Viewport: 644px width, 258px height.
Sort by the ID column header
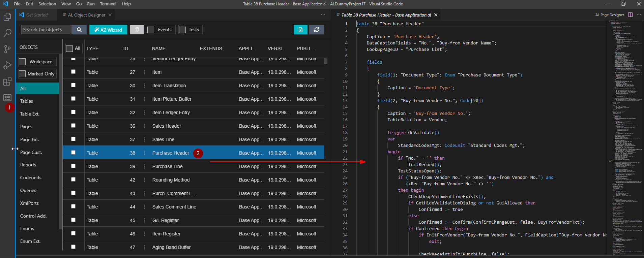point(126,49)
